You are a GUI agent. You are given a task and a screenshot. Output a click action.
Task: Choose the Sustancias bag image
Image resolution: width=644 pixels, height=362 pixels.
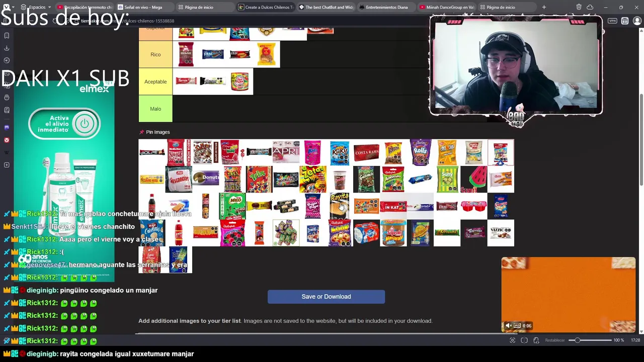(179, 179)
